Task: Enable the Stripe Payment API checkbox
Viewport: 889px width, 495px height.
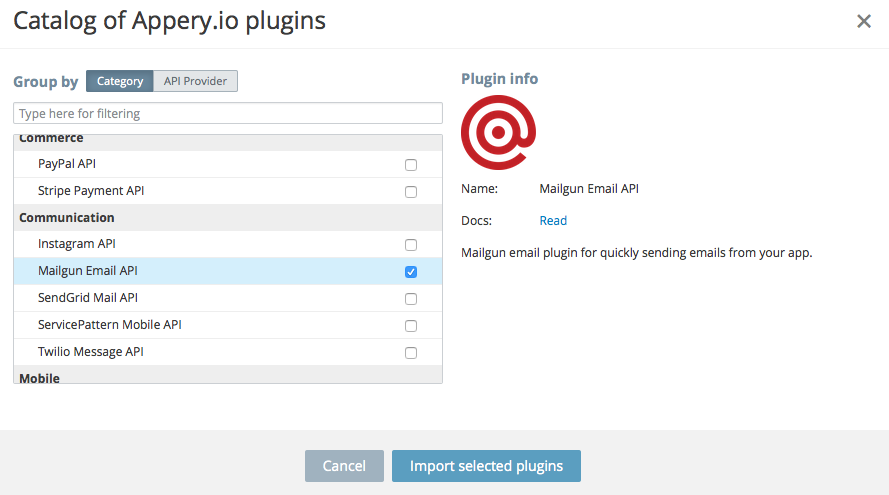Action: click(x=411, y=192)
